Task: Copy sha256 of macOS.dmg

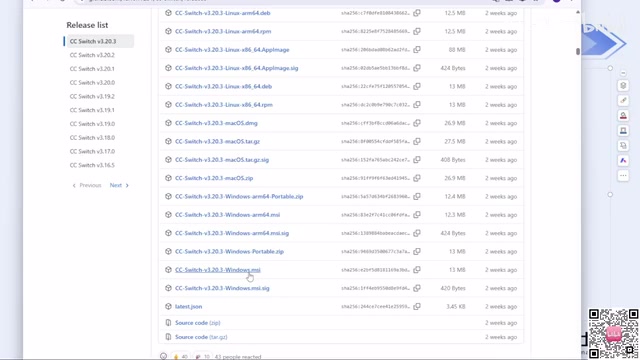Action: click(417, 123)
